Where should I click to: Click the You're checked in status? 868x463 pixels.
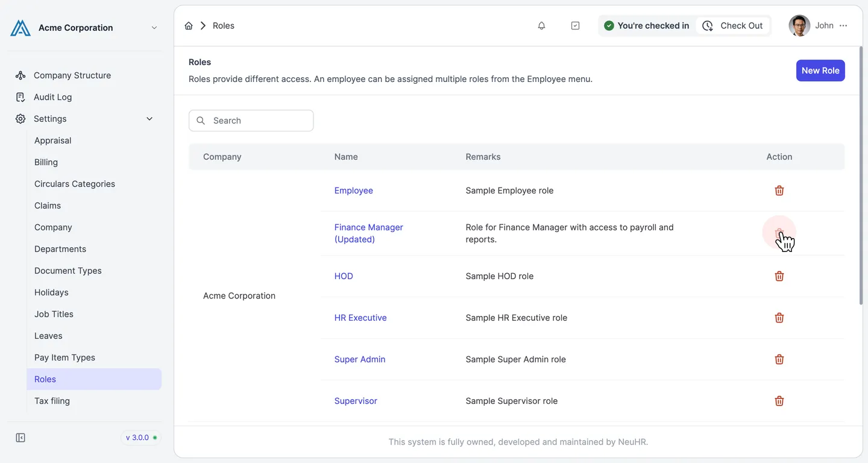[x=647, y=26]
